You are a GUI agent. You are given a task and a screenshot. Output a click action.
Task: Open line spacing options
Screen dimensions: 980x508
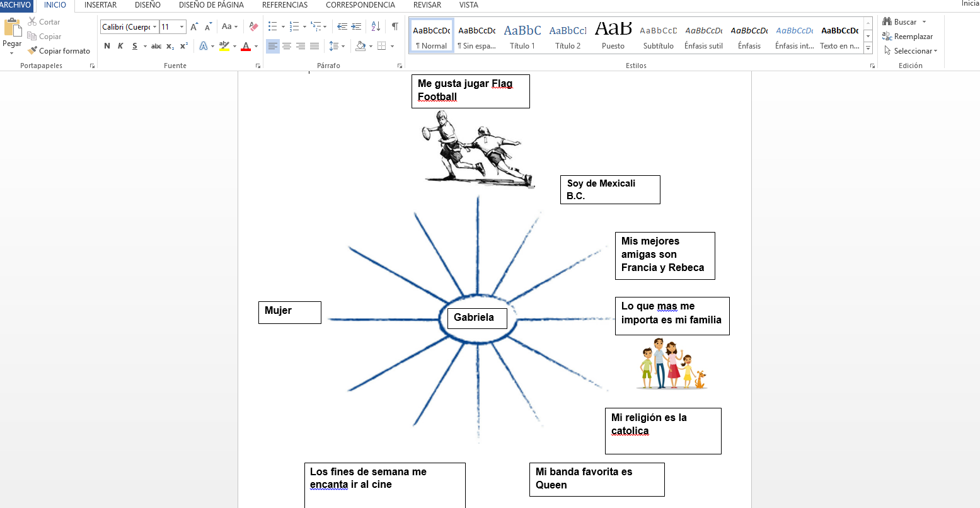click(x=337, y=46)
